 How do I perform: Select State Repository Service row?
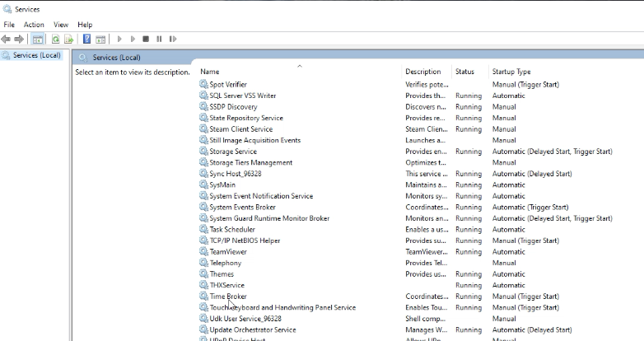pos(246,118)
